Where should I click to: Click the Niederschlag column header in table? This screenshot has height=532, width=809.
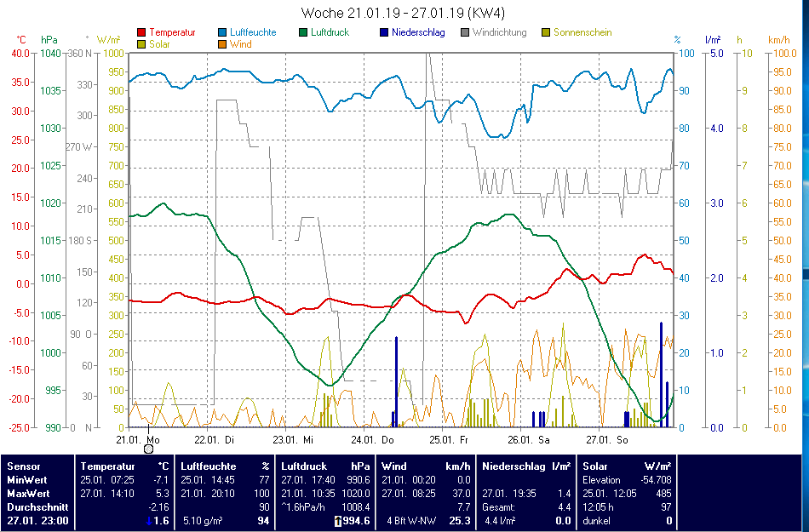tap(513, 466)
